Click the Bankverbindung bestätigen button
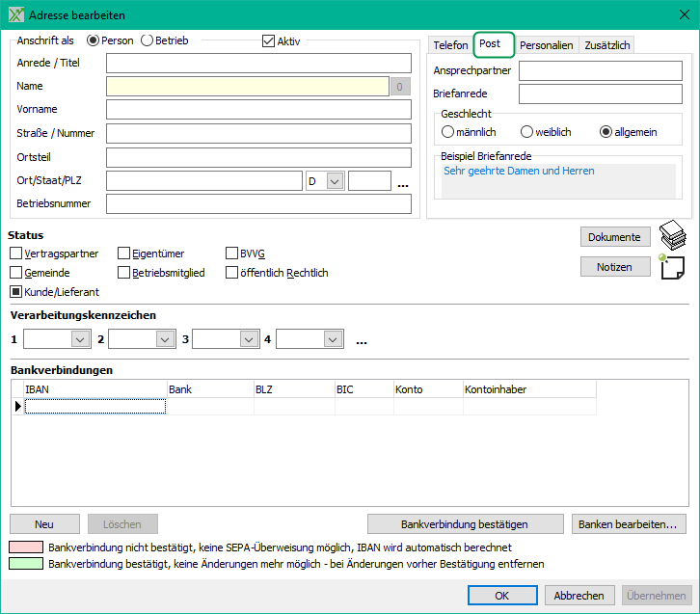700x614 pixels. point(466,524)
